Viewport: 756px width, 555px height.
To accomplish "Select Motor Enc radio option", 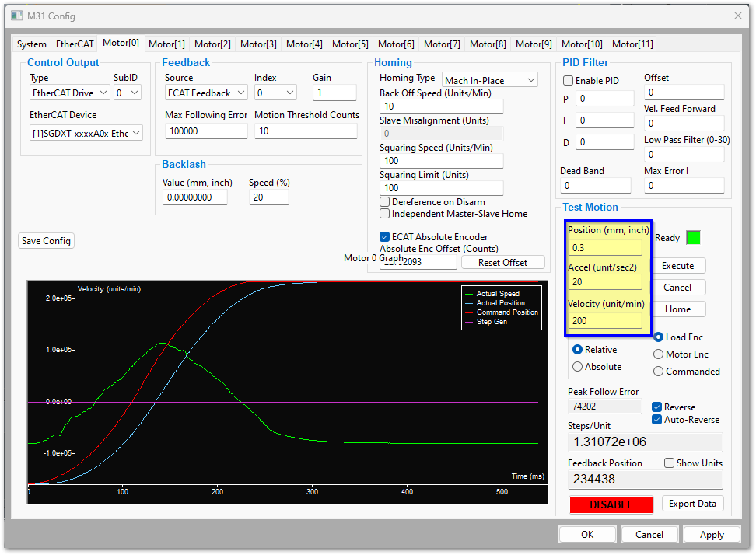I will pyautogui.click(x=658, y=354).
